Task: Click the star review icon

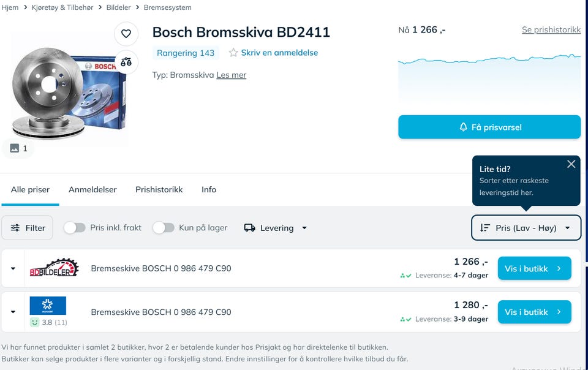Action: click(x=233, y=53)
